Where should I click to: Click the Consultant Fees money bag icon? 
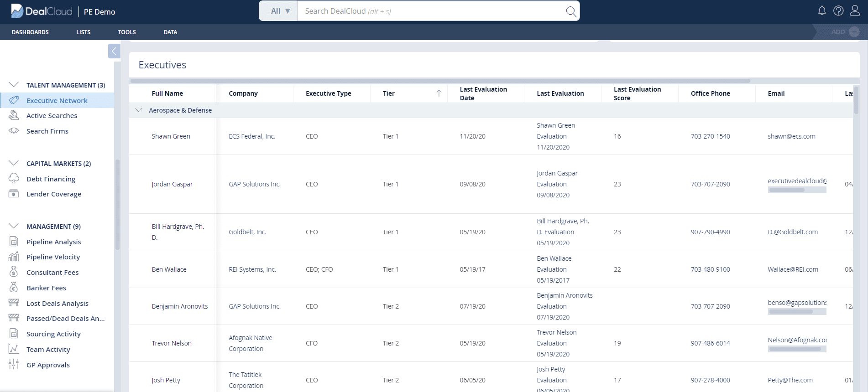(x=14, y=272)
